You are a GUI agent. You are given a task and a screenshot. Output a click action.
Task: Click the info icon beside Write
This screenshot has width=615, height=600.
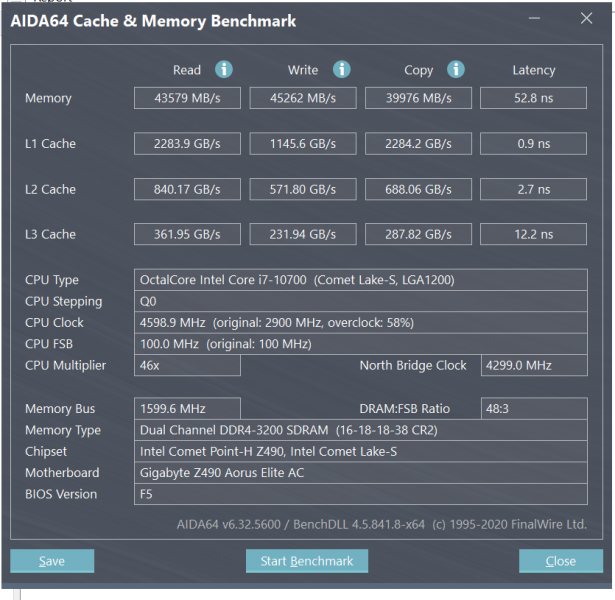point(342,69)
